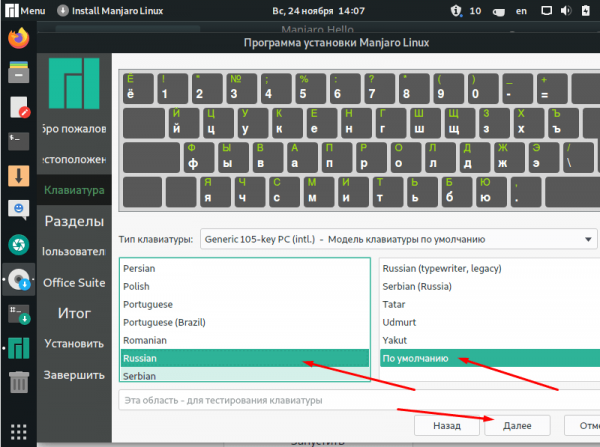Click the 'en' keyboard layout indicator
600x447 pixels.
521,11
